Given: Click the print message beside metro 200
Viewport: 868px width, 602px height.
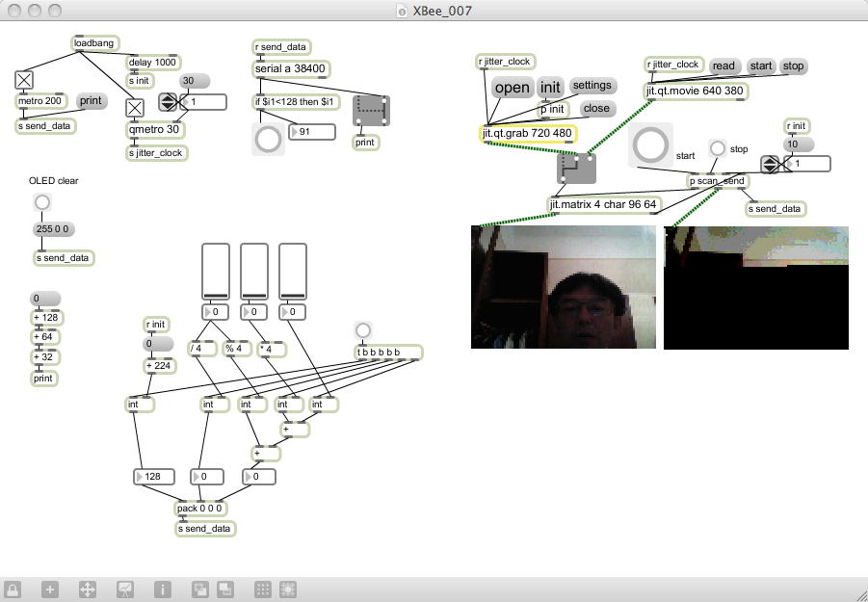Looking at the screenshot, I should coord(91,101).
